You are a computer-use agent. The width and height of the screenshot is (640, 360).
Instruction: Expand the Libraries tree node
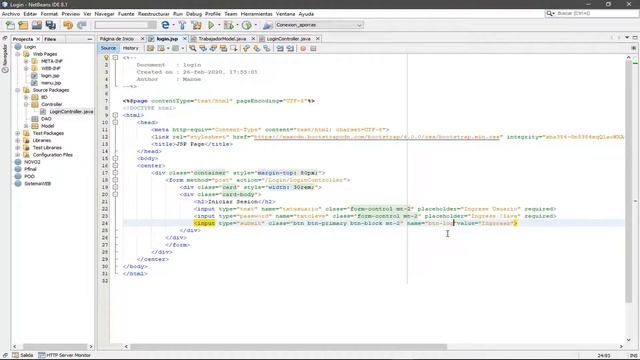(x=18, y=140)
